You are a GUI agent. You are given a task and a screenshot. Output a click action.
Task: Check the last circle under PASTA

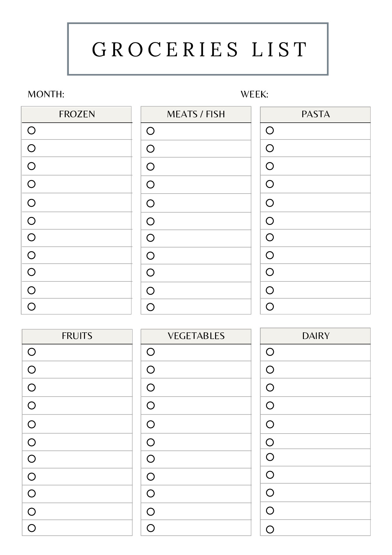click(270, 306)
